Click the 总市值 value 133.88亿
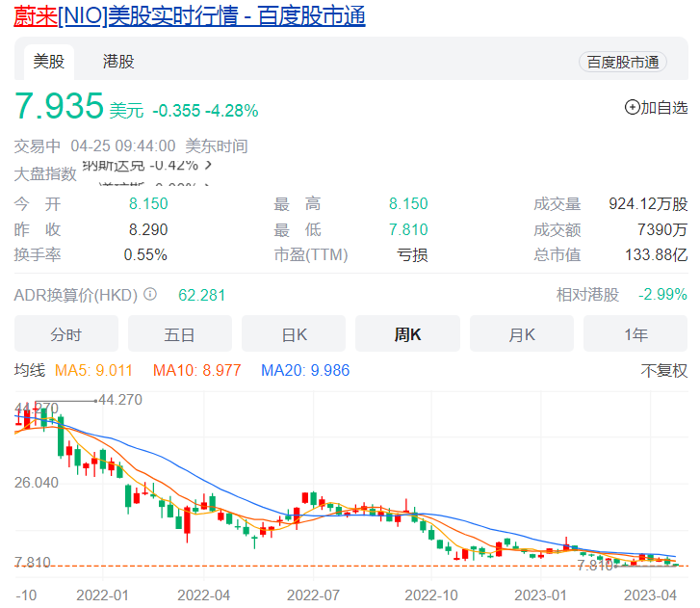 (657, 255)
